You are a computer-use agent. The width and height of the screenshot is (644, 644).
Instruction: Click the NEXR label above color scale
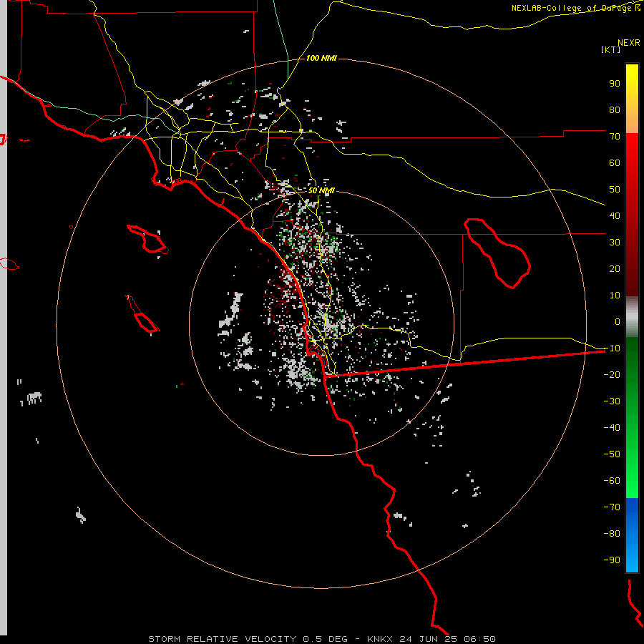coord(628,43)
